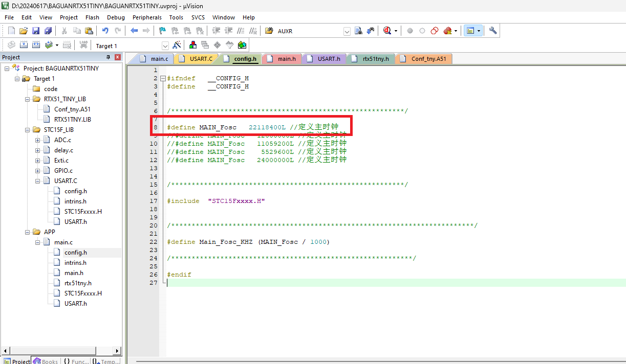This screenshot has width=626, height=364.
Task: Select RTX51TNY.LIB in project tree
Action: (73, 119)
